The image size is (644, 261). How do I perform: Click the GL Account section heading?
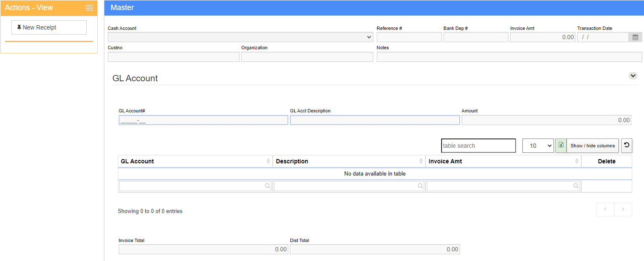coord(135,78)
